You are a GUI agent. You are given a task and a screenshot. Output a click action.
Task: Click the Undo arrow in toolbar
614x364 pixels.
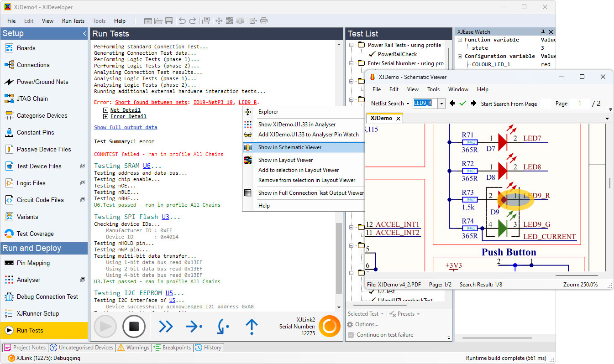[182, 21]
